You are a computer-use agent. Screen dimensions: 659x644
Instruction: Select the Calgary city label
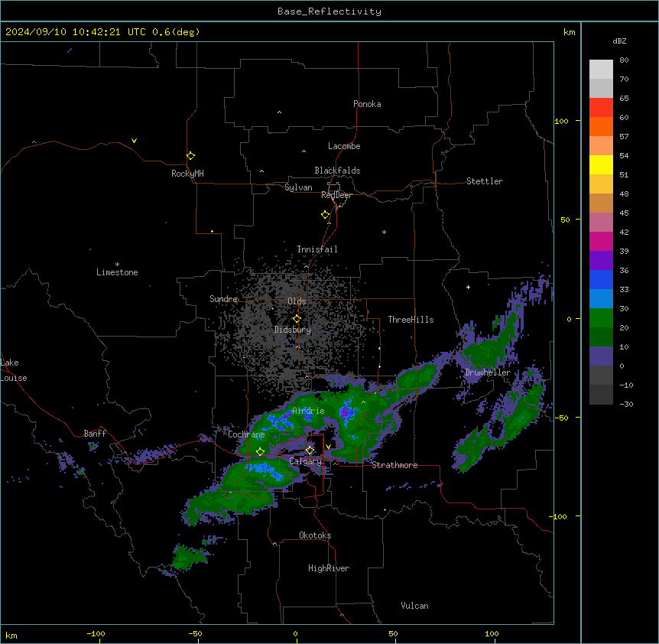(306, 461)
